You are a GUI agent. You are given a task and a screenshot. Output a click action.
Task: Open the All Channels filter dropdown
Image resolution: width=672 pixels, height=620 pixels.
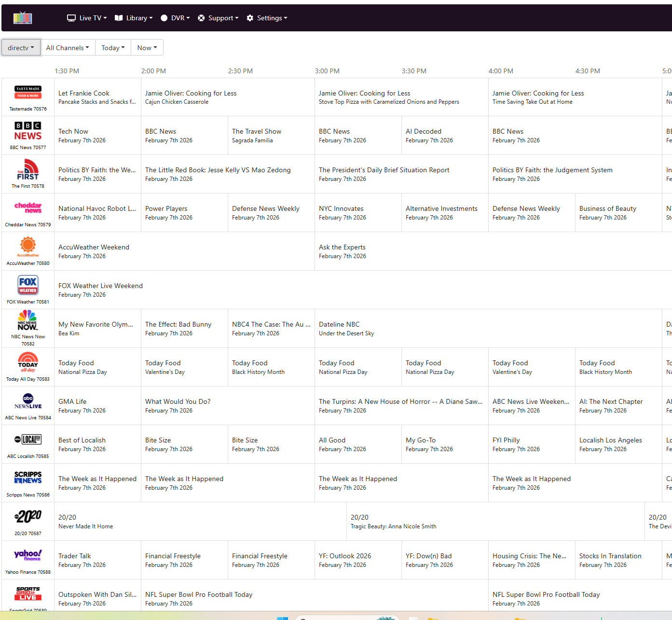pyautogui.click(x=68, y=48)
